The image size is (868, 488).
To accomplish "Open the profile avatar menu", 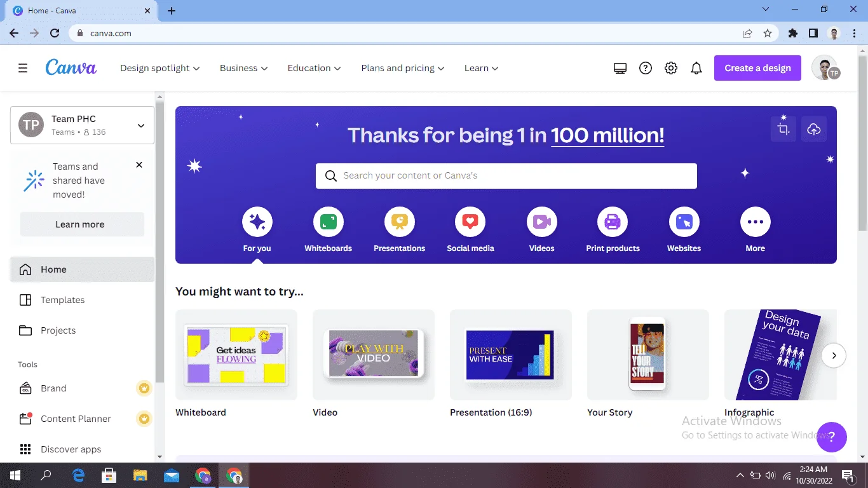I will pos(825,68).
